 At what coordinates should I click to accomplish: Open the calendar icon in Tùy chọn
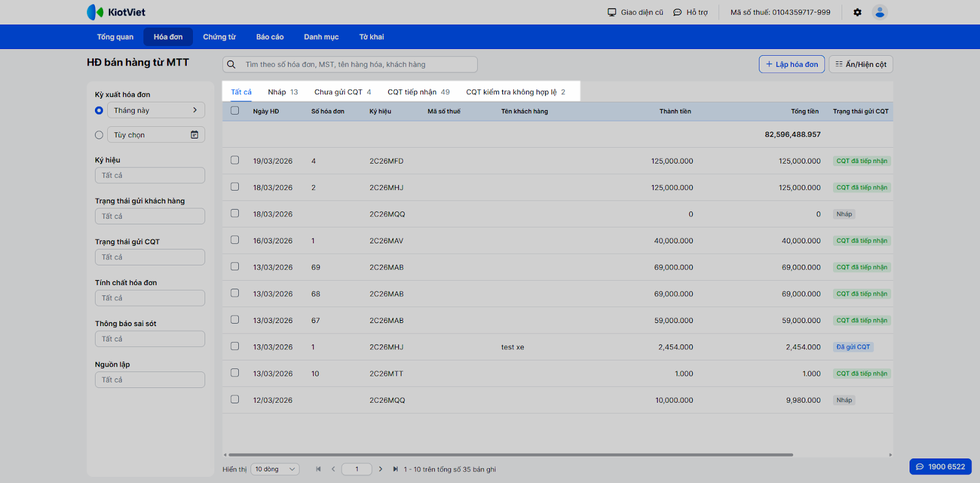[194, 135]
